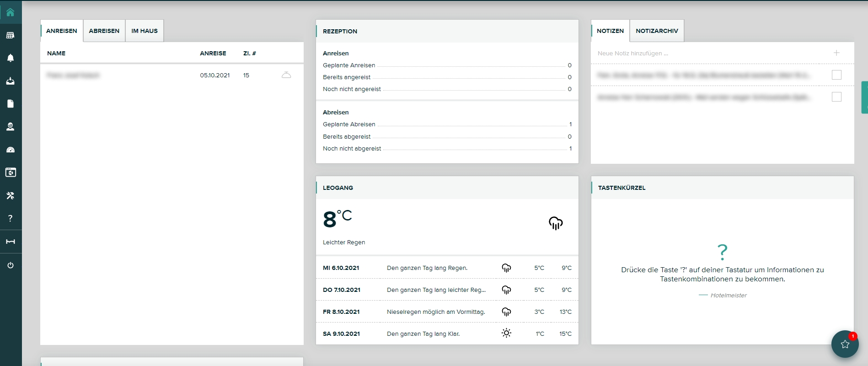Click the notification bell icon in sidebar
This screenshot has height=366, width=868.
pos(10,58)
